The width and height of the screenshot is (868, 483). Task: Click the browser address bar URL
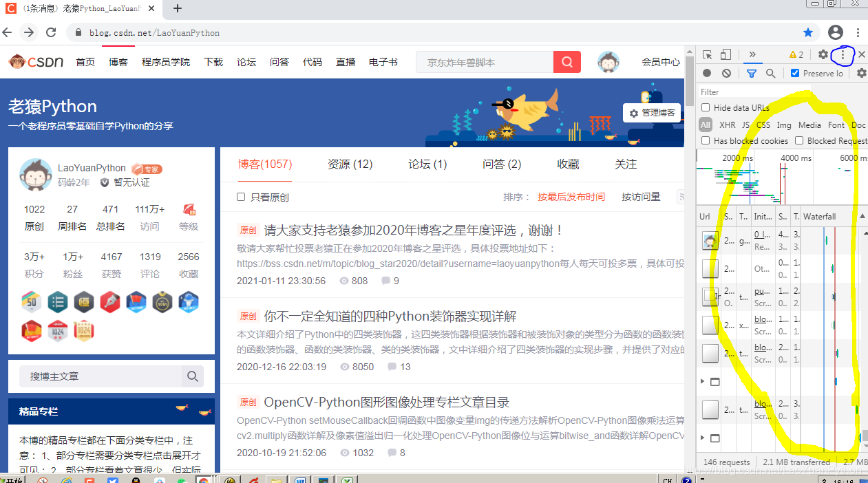click(154, 33)
